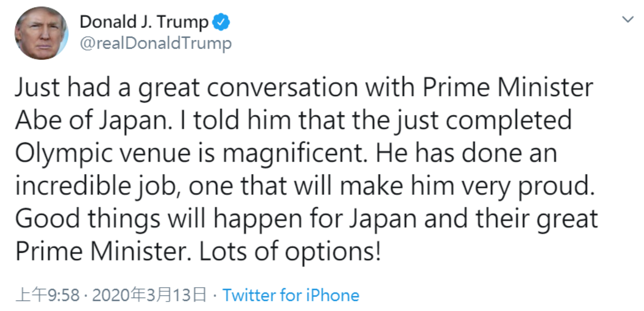Viewport: 644px width, 311px height.
Task: Click the @realDonaldTrump handle
Action: tap(156, 43)
